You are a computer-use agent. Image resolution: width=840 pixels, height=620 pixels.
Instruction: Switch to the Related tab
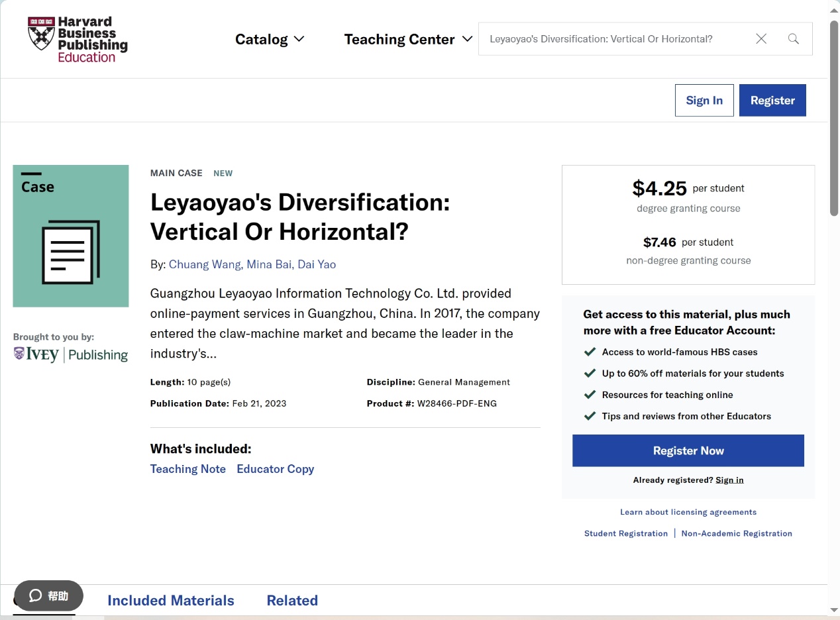pyautogui.click(x=292, y=600)
